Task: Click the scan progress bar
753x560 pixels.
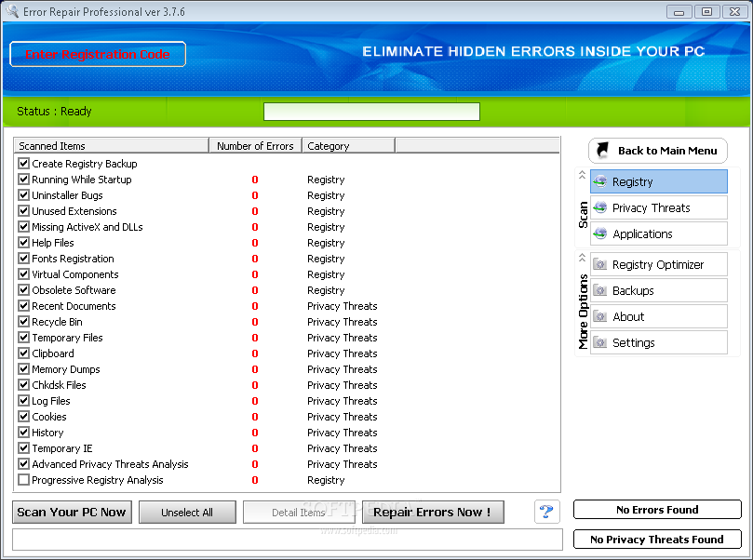Action: (x=371, y=112)
